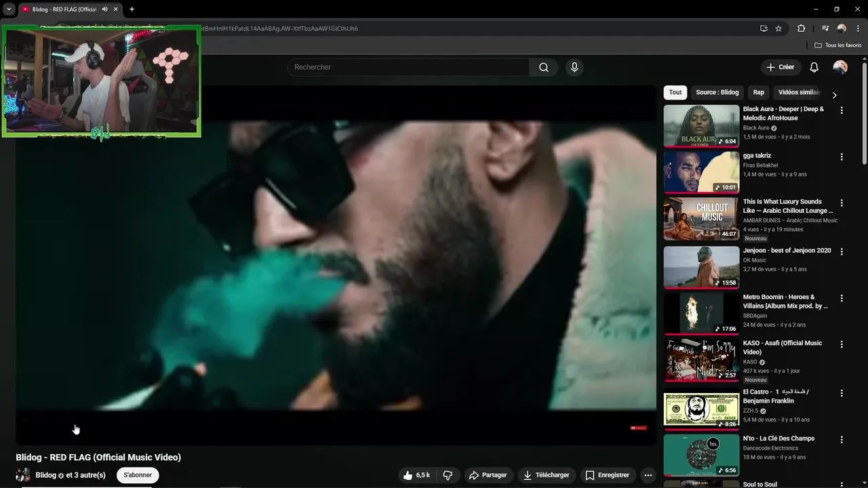Dislike the RED FLAG video
This screenshot has height=488, width=868.
[x=448, y=475]
